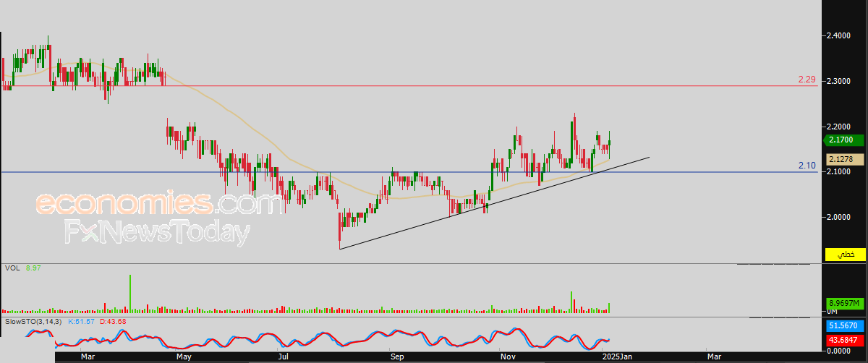Click the red 43.6847 stochastic D tag
The height and width of the screenshot is (363, 868).
[846, 340]
